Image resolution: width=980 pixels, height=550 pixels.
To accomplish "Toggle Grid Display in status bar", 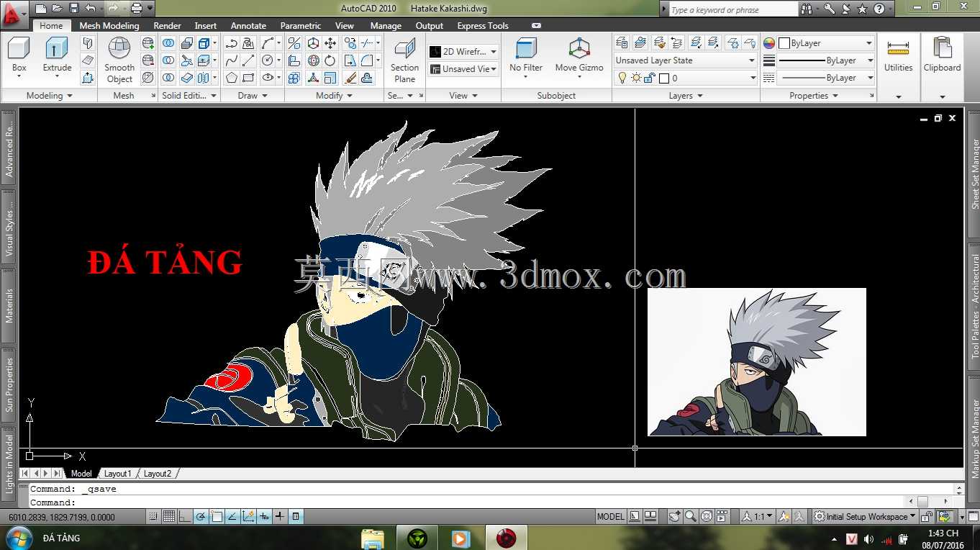I will point(169,516).
